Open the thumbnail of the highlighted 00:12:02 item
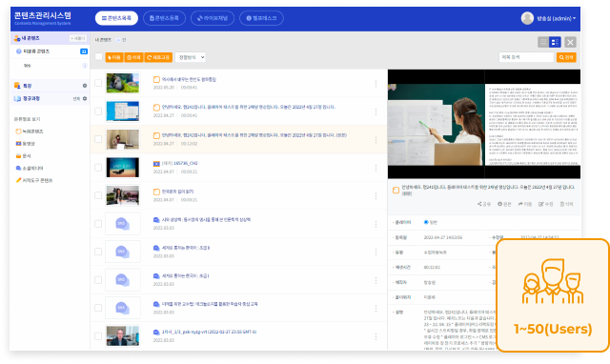Screen dimensions: 610x364 click(123, 139)
